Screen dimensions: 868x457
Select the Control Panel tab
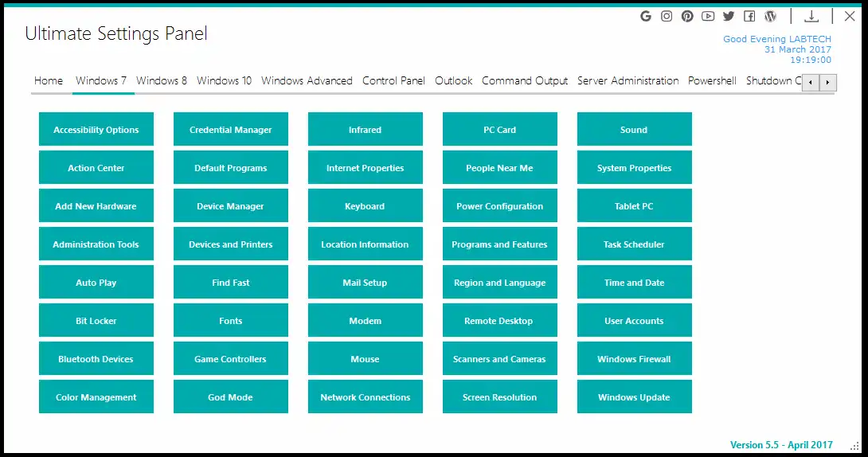coord(393,80)
